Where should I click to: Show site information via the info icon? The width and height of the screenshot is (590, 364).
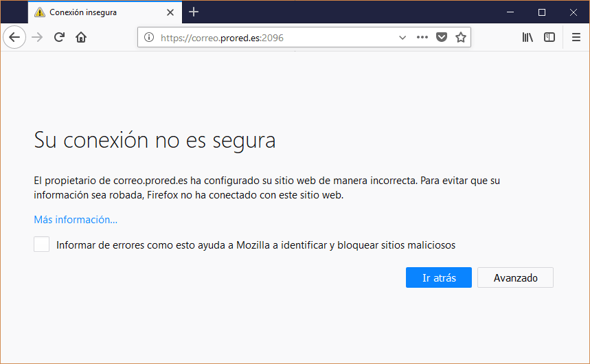(149, 37)
